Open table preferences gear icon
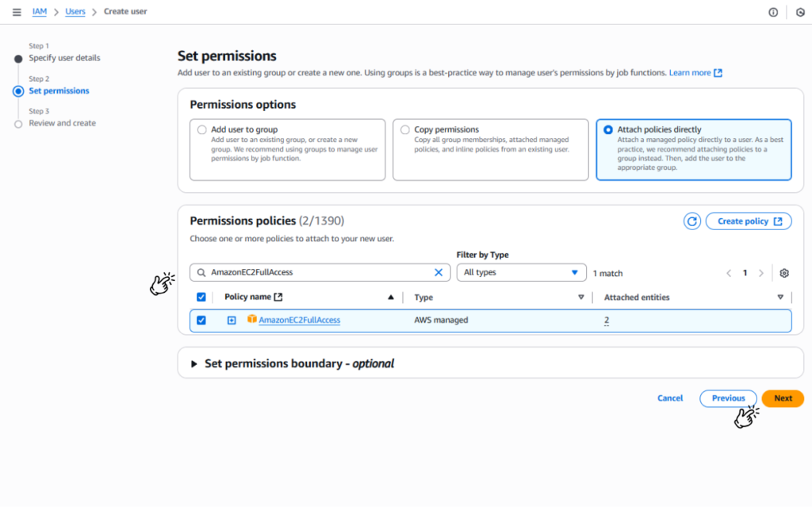 [784, 273]
